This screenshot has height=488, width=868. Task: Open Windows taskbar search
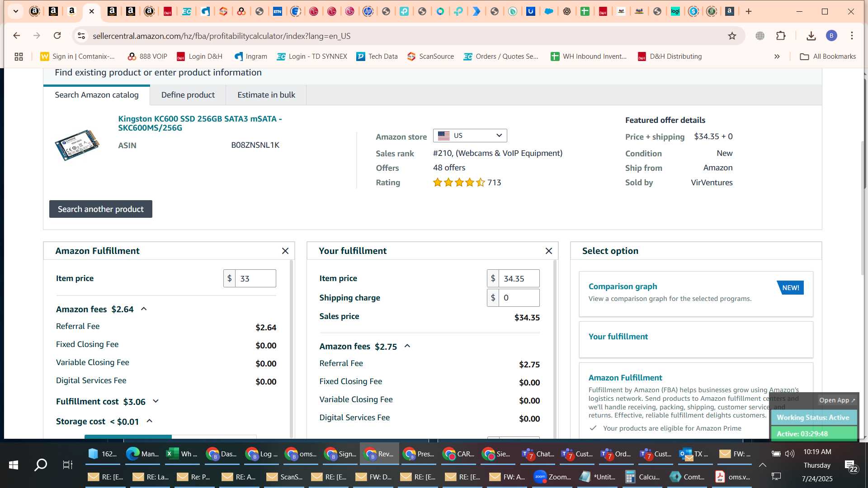41,465
